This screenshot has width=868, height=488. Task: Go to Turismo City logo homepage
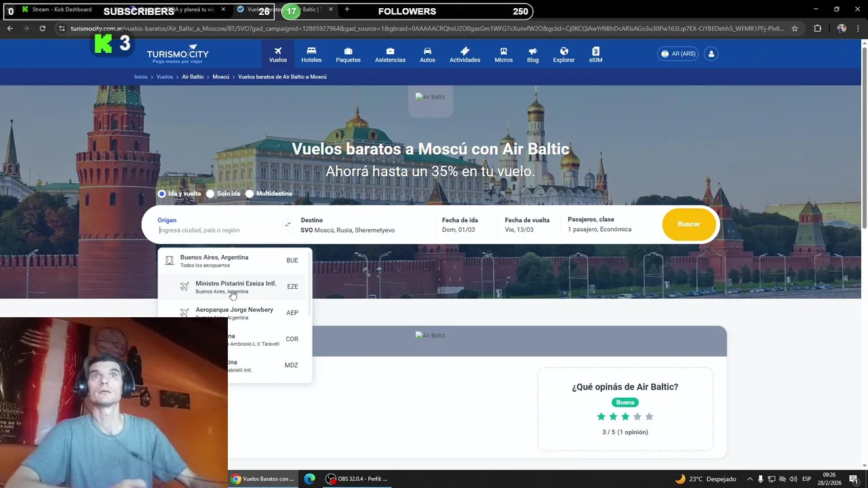coord(178,56)
